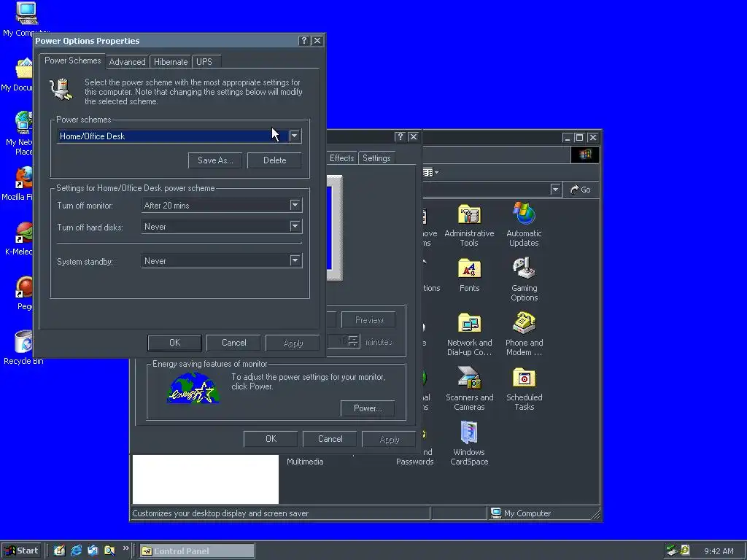Click the network tray icon

(672, 551)
